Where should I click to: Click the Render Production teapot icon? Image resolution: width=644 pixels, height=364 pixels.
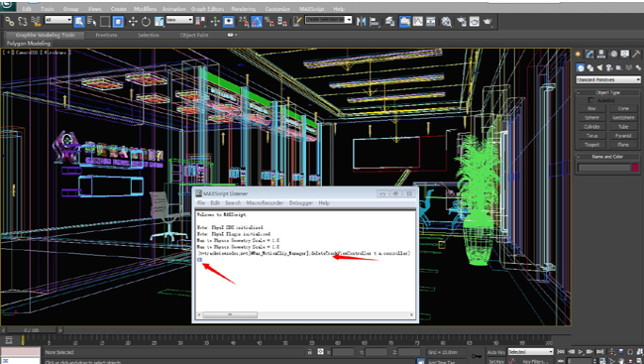[x=487, y=22]
